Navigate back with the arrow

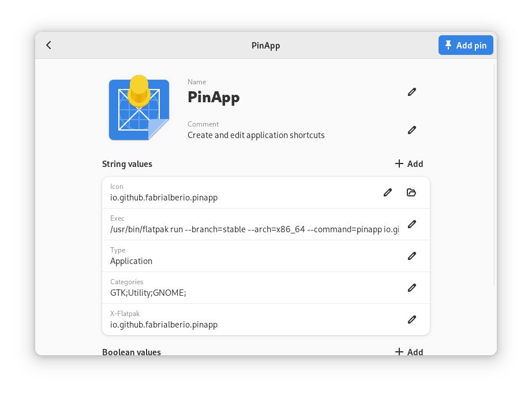(48, 45)
